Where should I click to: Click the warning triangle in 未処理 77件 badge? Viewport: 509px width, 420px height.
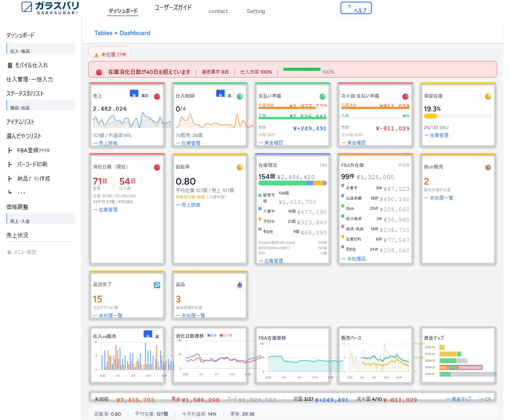(96, 53)
